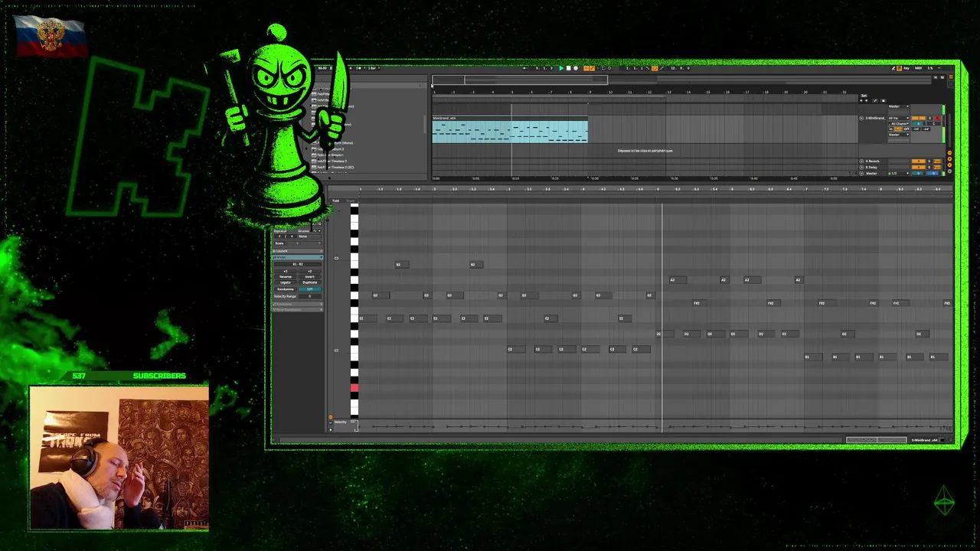Switch to Arrangement view selector icon
Image resolution: width=980 pixels, height=551 pixels.
point(951,77)
